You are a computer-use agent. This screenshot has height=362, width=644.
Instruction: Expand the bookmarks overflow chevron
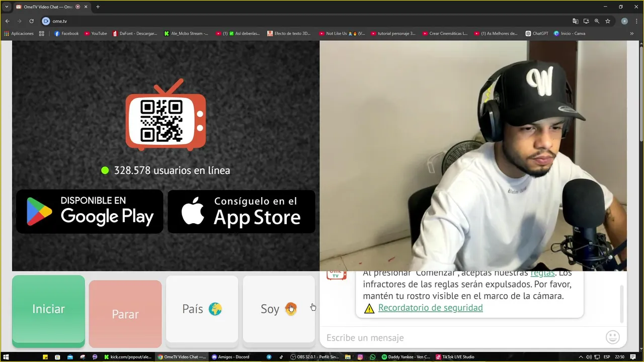click(632, 34)
